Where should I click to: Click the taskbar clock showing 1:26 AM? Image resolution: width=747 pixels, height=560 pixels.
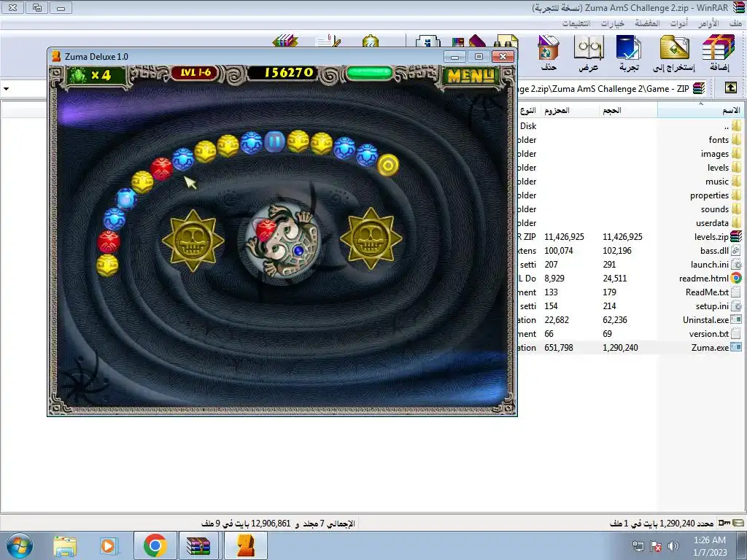point(710,546)
